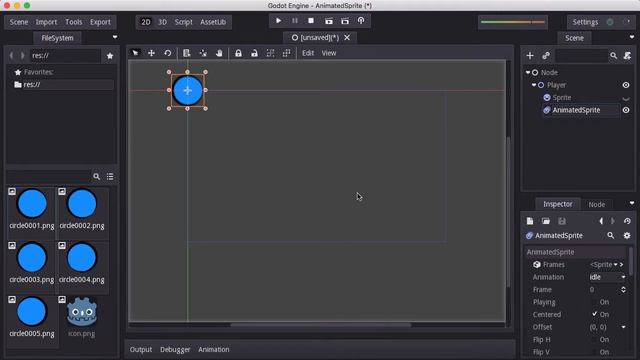The height and width of the screenshot is (360, 640).
Task: Toggle visibility of Player node
Action: click(626, 85)
